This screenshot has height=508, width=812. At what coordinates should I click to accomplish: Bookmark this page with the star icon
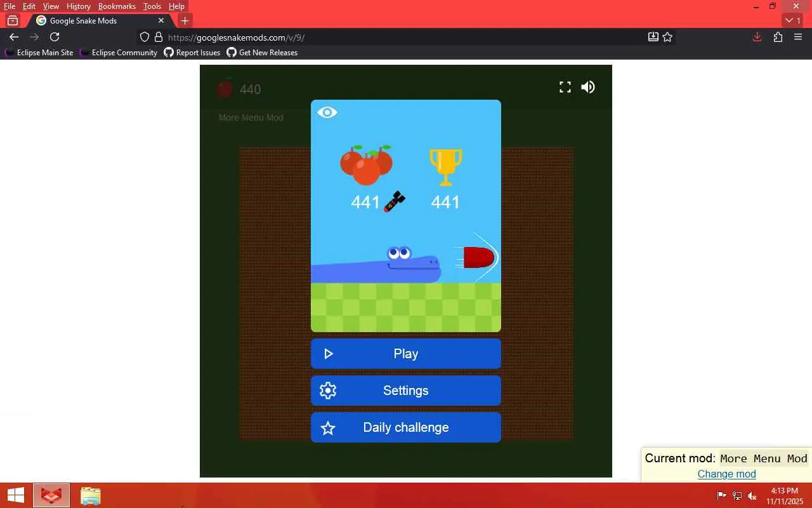pos(667,37)
